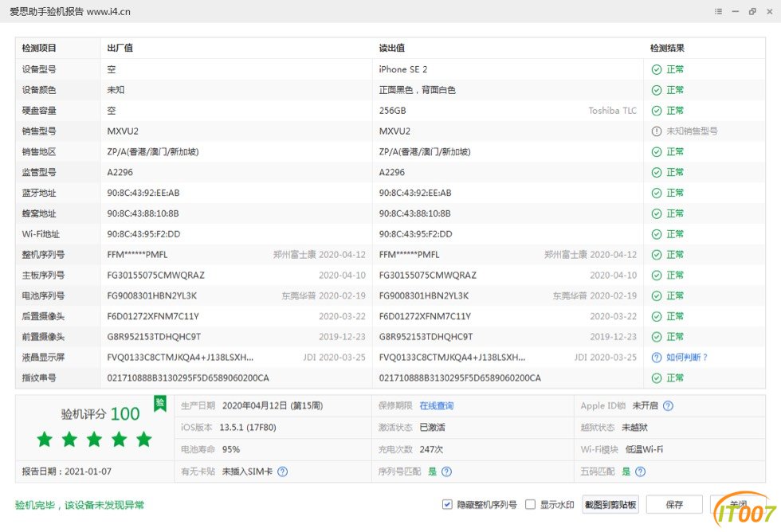Screen dimensions: 781x532
Task: Uncheck the 隐藏整机序列号 checkbox
Action: pos(447,505)
